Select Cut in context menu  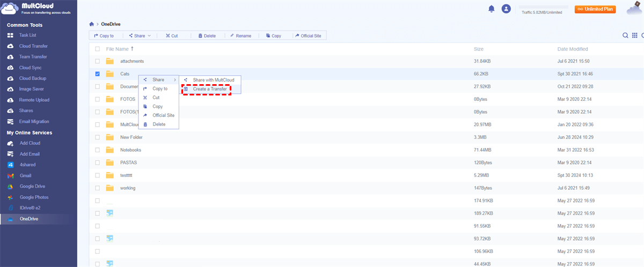(159, 98)
